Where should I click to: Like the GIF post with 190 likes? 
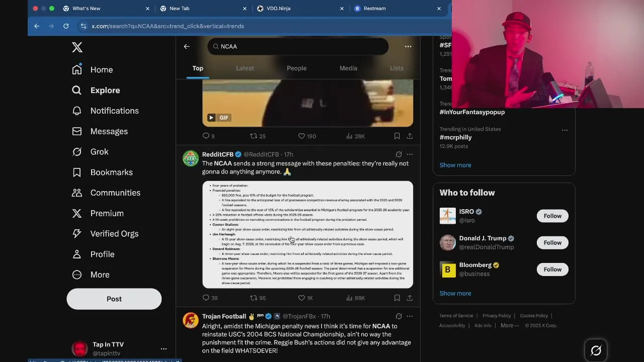pos(307,136)
